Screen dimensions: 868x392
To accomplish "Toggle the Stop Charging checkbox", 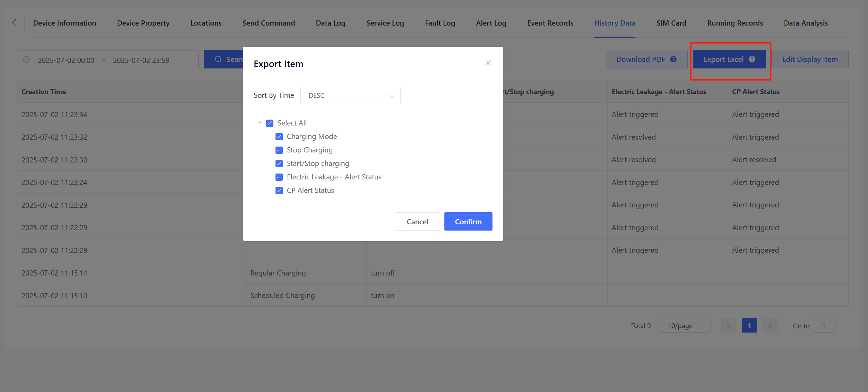I will [279, 150].
